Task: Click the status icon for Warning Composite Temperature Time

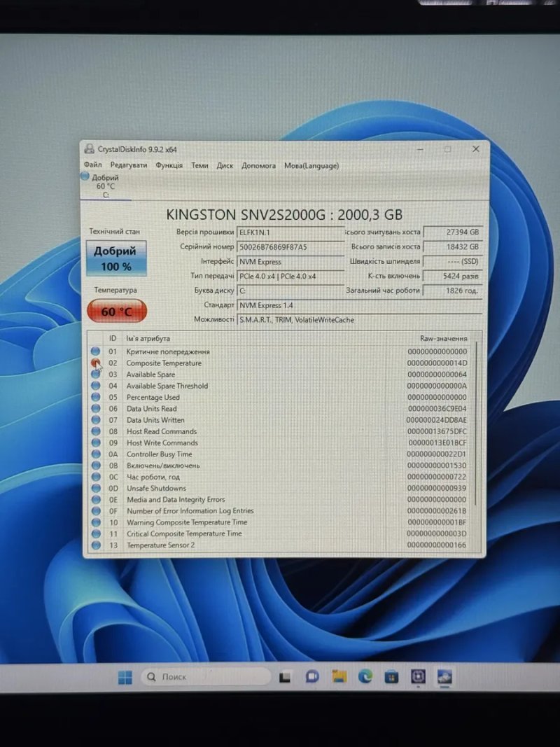Action: click(x=96, y=522)
